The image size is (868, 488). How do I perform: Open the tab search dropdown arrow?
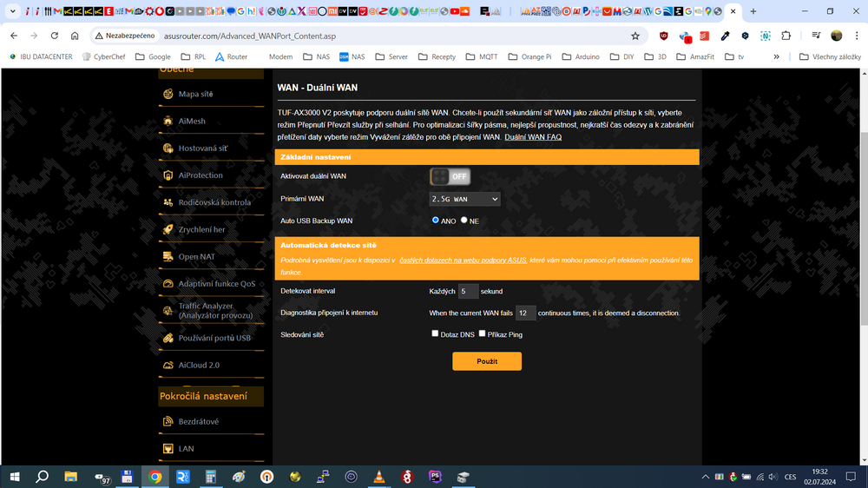tap(12, 11)
